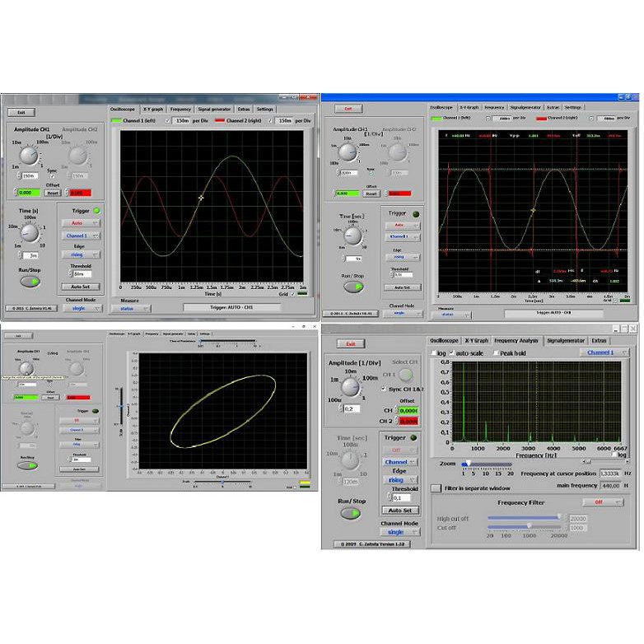Click the green Trigger LED in top-left window
The image size is (644, 644).
click(x=96, y=212)
